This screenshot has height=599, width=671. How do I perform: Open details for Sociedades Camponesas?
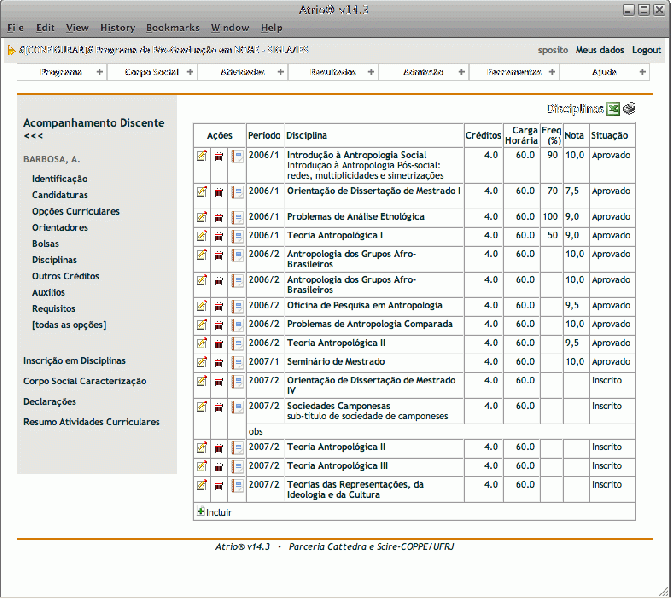click(237, 407)
